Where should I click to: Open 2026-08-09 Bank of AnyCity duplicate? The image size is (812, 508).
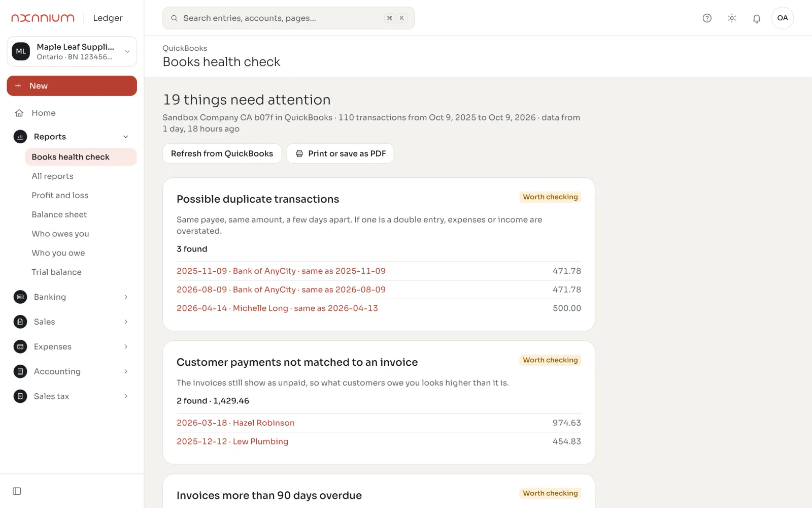pos(281,290)
